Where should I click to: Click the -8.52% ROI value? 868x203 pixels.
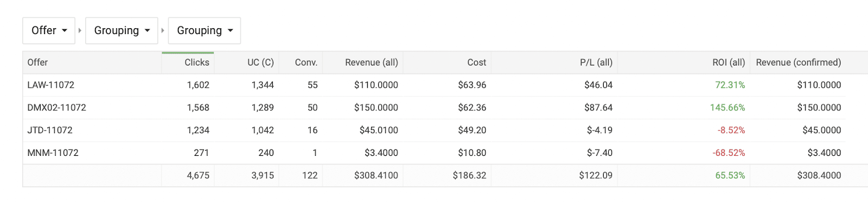pyautogui.click(x=731, y=130)
